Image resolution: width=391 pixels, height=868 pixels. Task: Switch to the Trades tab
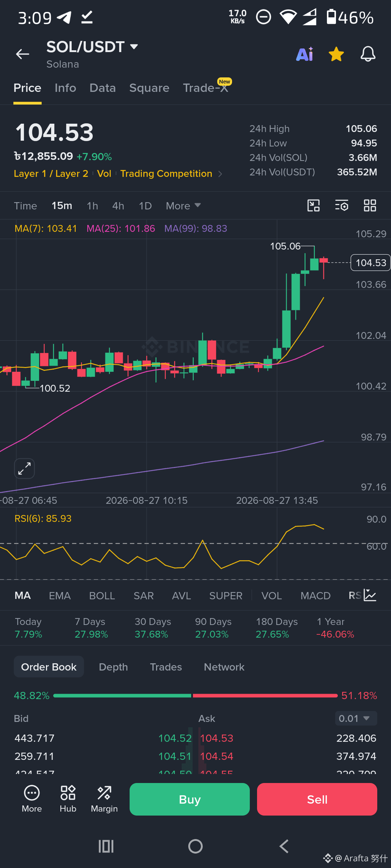tap(166, 667)
